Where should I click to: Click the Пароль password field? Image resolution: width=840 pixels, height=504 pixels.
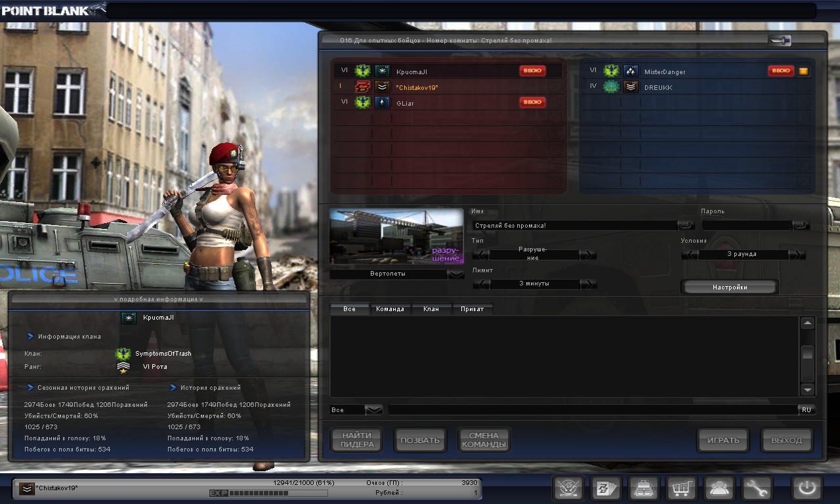[747, 225]
